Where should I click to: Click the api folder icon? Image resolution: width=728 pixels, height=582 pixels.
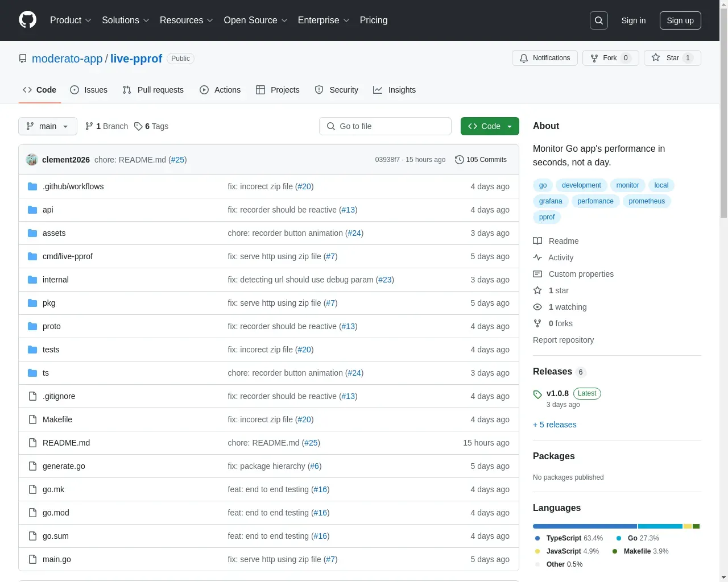(x=32, y=210)
